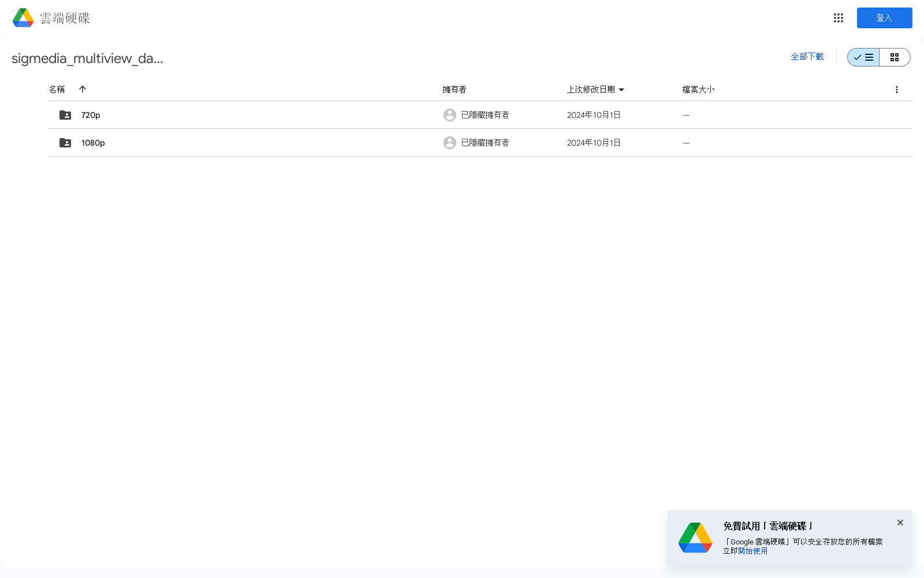
Task: Sort files by the 檔案大小 column header
Action: coord(698,89)
